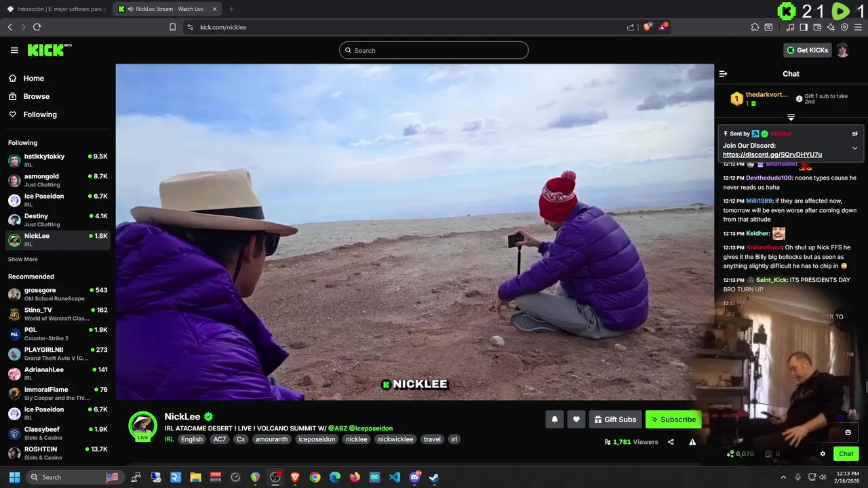
Task: Send message with Chat button
Action: [846, 454]
